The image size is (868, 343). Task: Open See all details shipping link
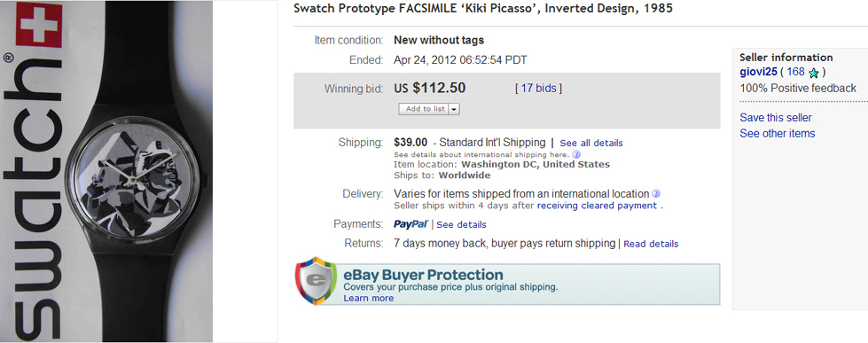591,143
